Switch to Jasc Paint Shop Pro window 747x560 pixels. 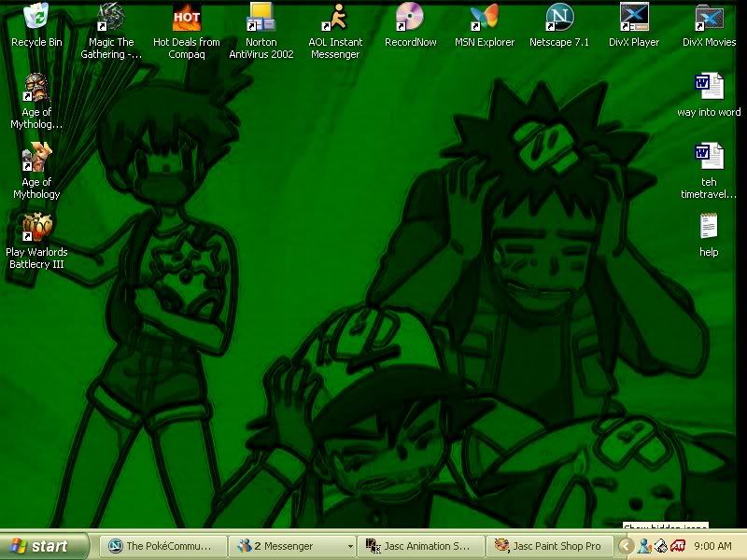(549, 546)
